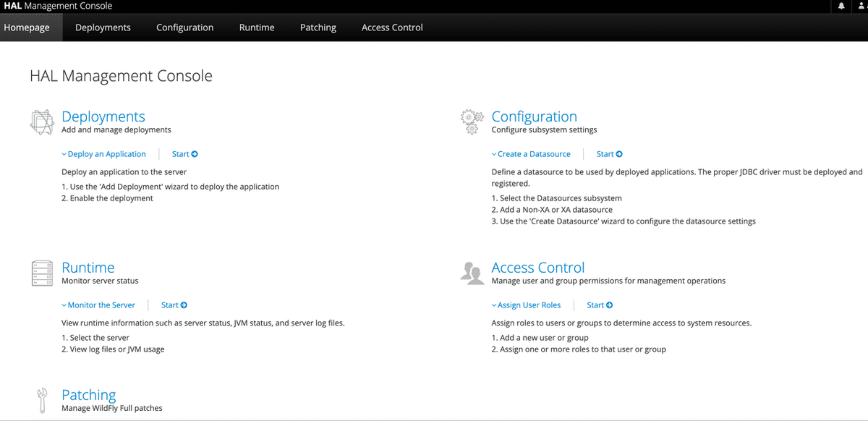
Task: Collapse the Assign User Roles section
Action: (x=527, y=305)
